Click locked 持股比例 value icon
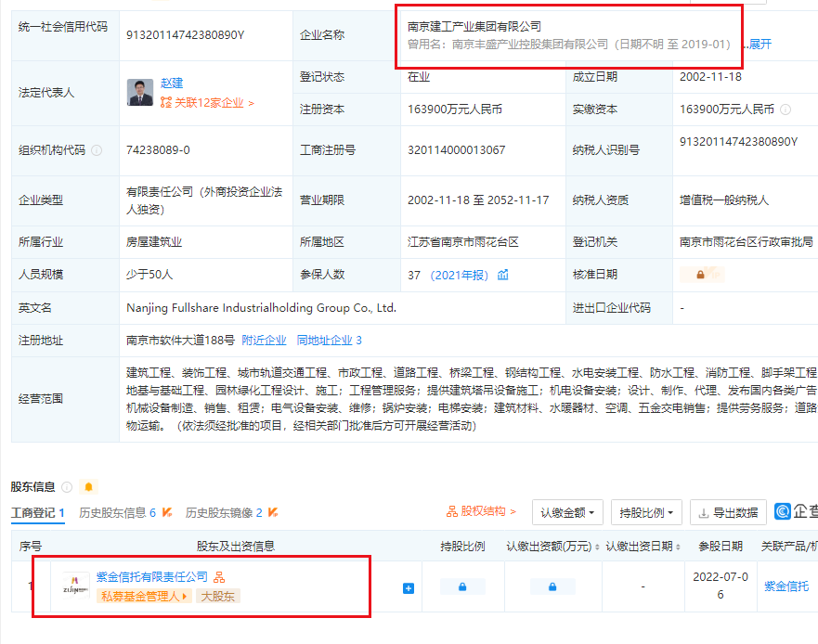This screenshot has width=818, height=644. click(x=462, y=586)
